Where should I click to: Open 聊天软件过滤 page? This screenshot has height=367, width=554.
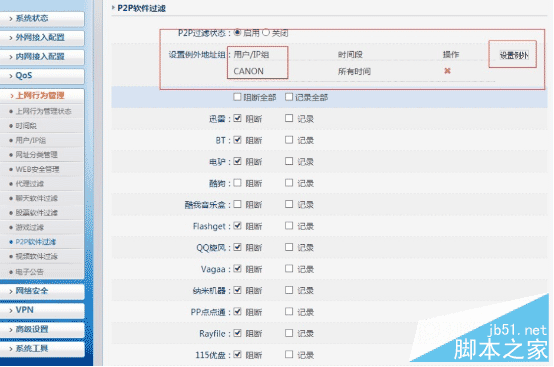36,198
